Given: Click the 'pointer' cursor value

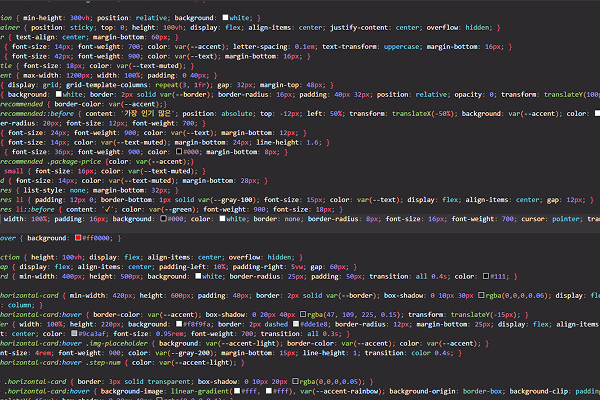Looking at the screenshot, I should (x=566, y=219).
